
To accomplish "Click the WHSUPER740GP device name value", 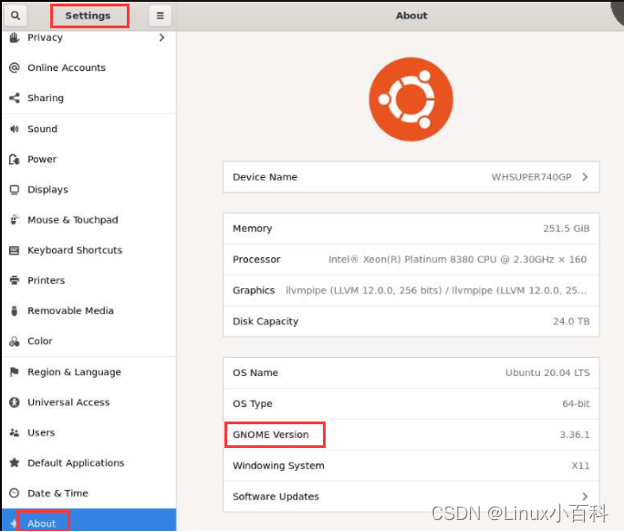I will pos(531,177).
